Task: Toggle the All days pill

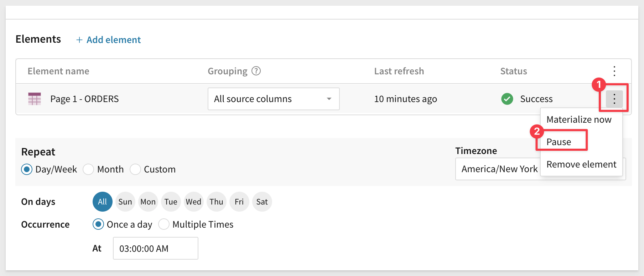Action: (103, 202)
